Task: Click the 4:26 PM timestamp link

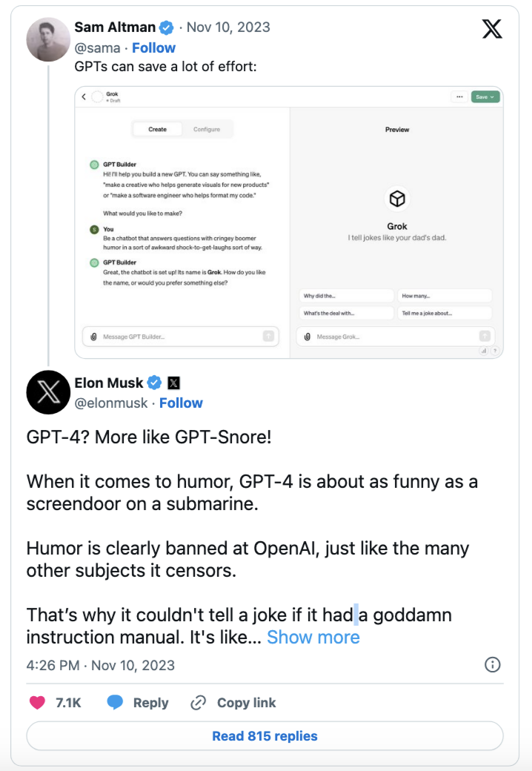Action: pyautogui.click(x=101, y=665)
